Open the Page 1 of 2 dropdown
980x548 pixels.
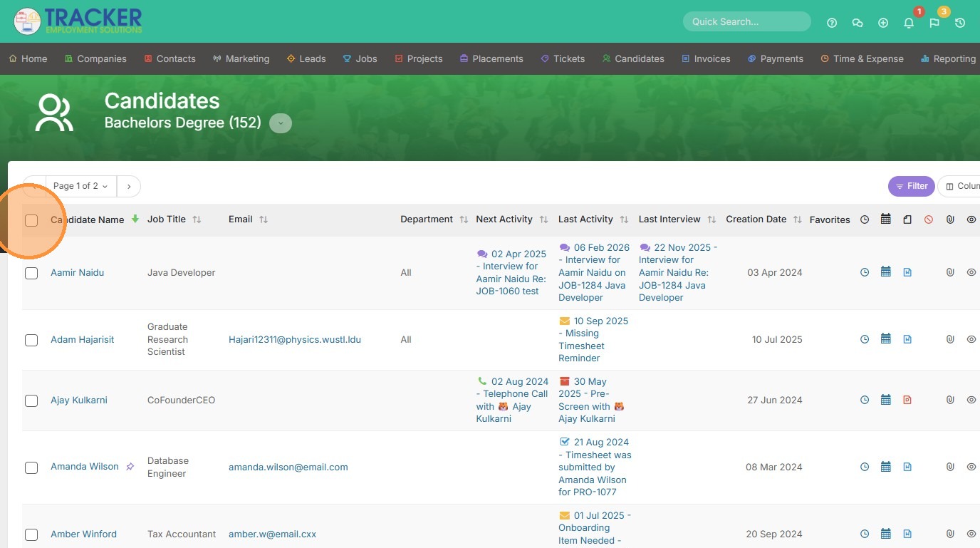(80, 186)
